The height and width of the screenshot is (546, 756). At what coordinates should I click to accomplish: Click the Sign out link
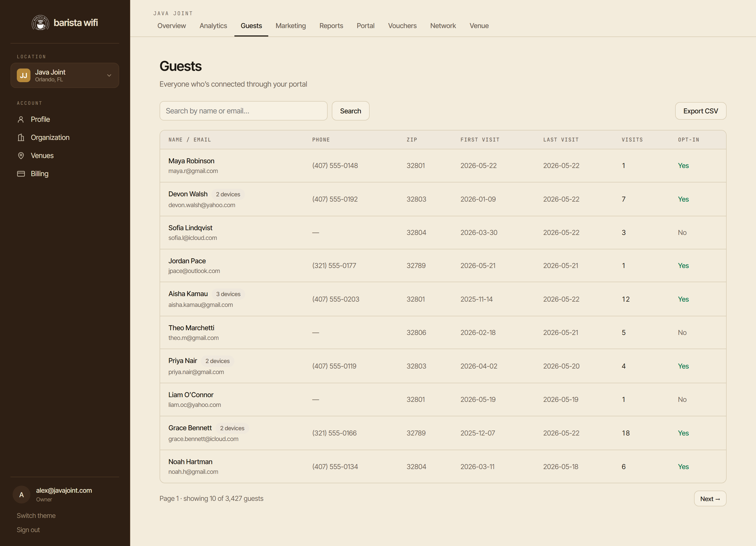pos(28,530)
